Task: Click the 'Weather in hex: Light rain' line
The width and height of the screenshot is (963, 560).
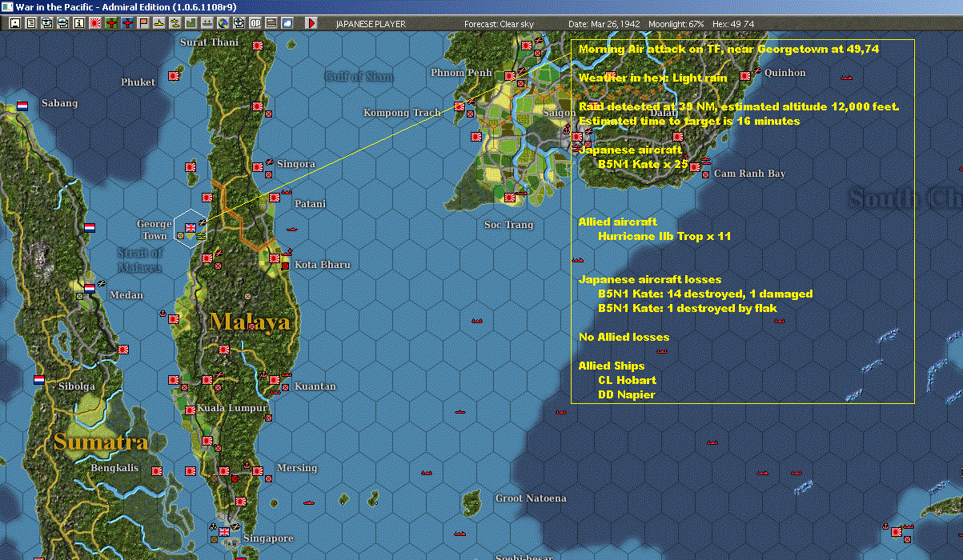Action: coord(653,78)
